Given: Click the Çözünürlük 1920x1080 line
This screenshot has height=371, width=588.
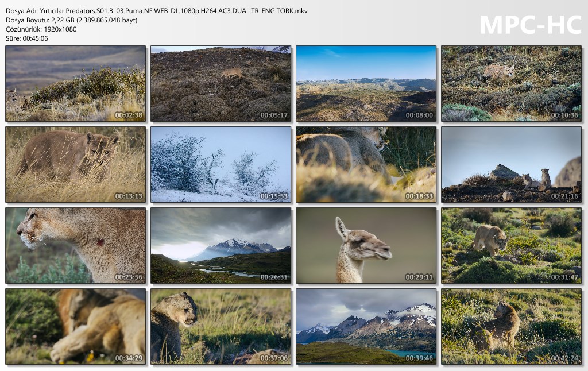Looking at the screenshot, I should click(x=41, y=29).
